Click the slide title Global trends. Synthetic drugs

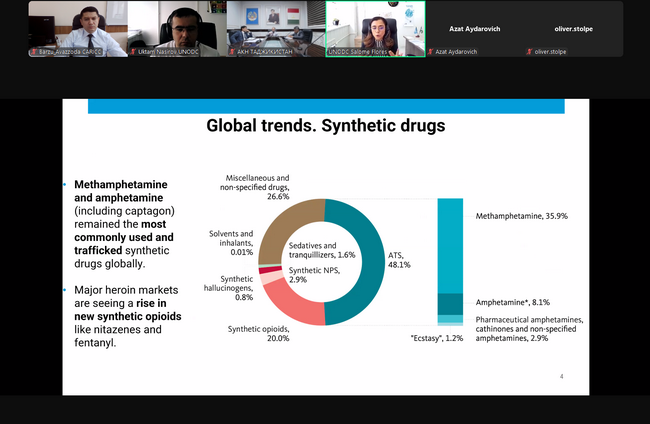[x=325, y=126]
